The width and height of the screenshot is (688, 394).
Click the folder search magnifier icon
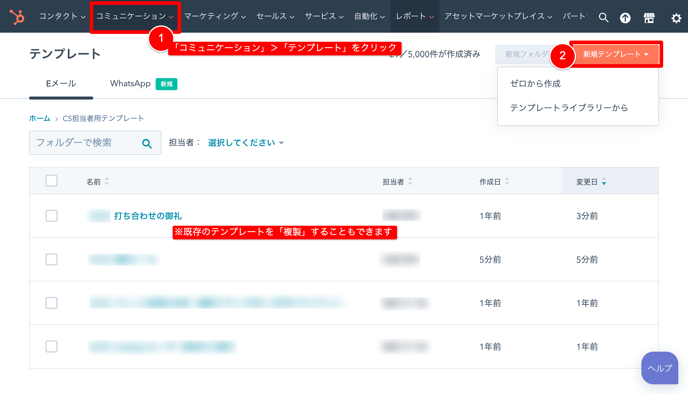coord(147,143)
